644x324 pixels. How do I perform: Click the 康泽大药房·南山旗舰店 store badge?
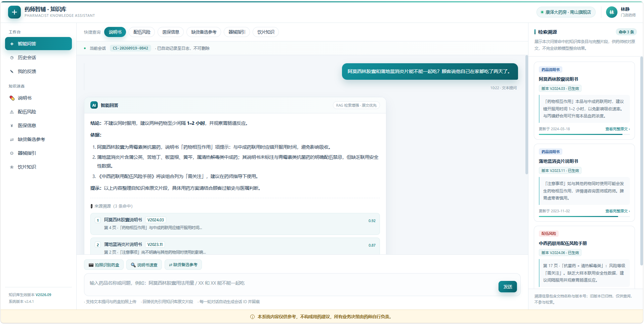pos(566,12)
